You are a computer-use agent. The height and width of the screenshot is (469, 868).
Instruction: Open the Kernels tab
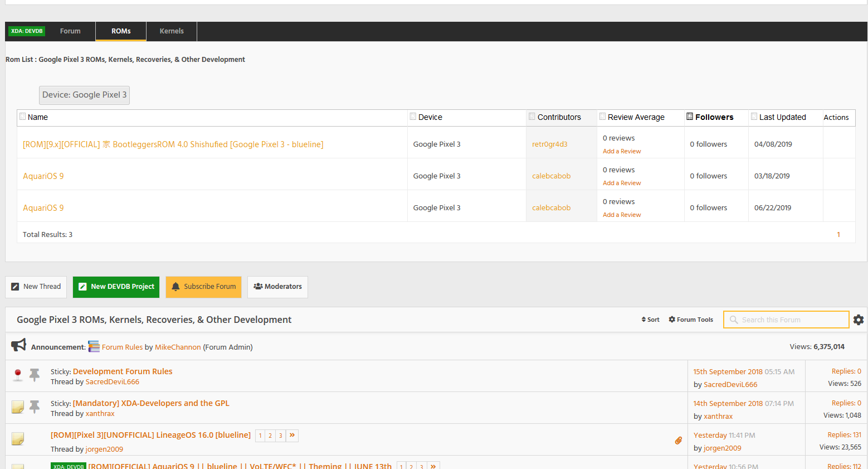[172, 31]
